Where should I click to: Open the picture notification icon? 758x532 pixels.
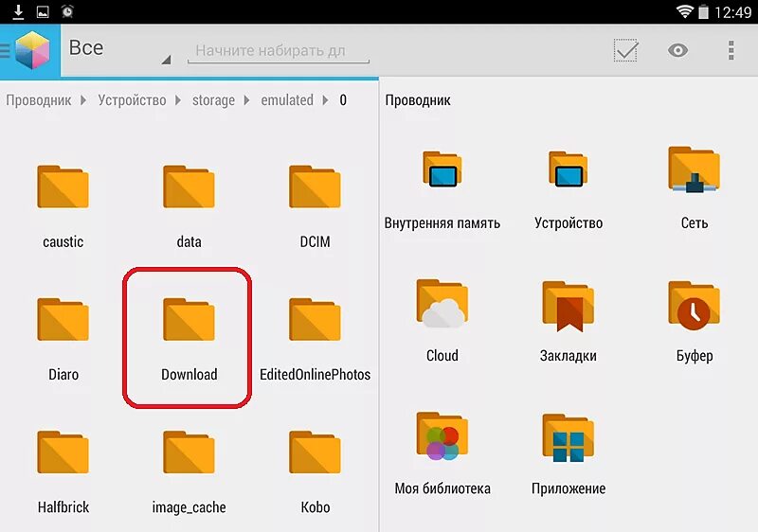tap(43, 11)
